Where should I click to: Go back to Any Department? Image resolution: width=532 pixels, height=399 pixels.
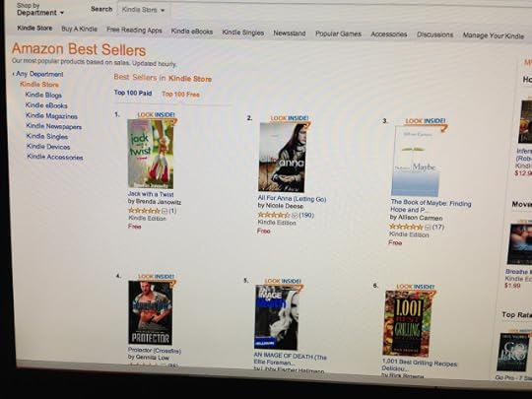pyautogui.click(x=39, y=74)
